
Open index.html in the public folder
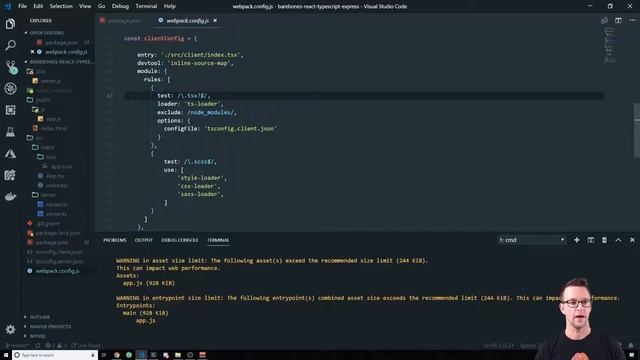[x=54, y=129]
